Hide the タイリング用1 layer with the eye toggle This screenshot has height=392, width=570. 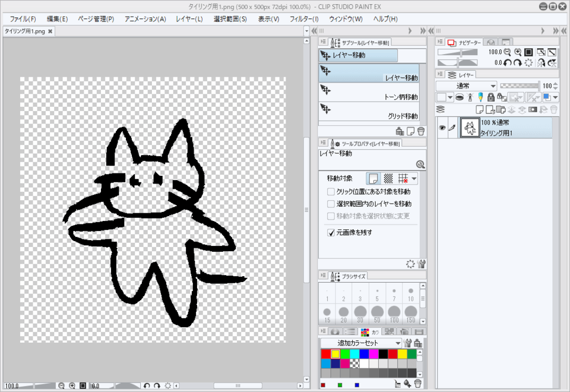441,128
